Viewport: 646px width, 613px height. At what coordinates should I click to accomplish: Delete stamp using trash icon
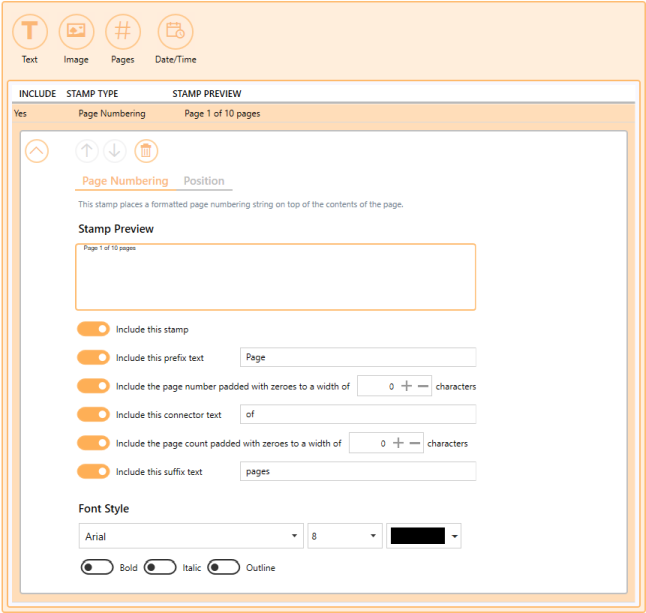click(146, 151)
